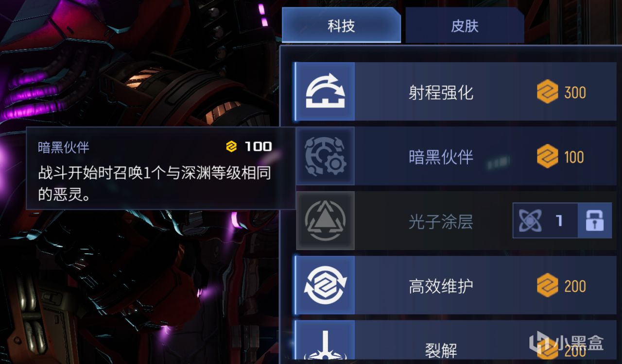Click the gold coin icon next to 300
622x364 pixels.
point(548,92)
